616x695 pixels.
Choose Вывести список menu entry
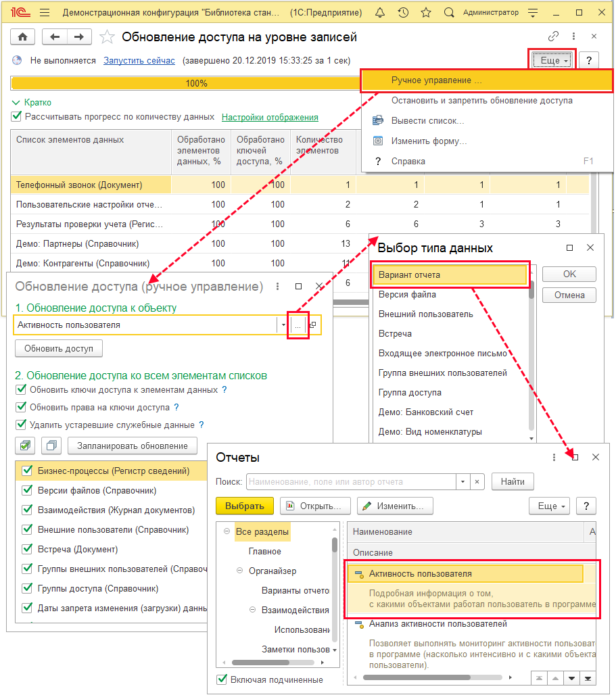point(487,120)
